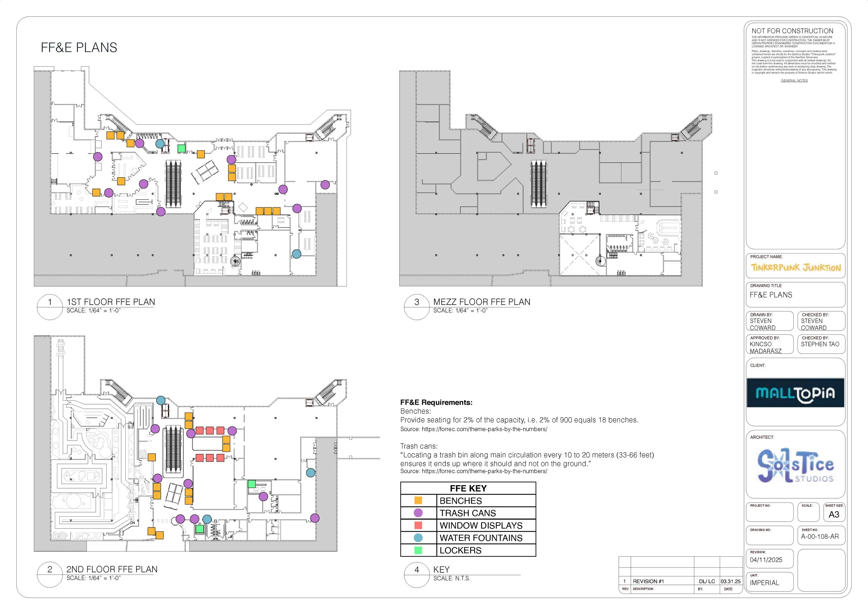This screenshot has width=868, height=614.
Task: Click the red Window Displays swatch in key
Action: click(x=418, y=525)
